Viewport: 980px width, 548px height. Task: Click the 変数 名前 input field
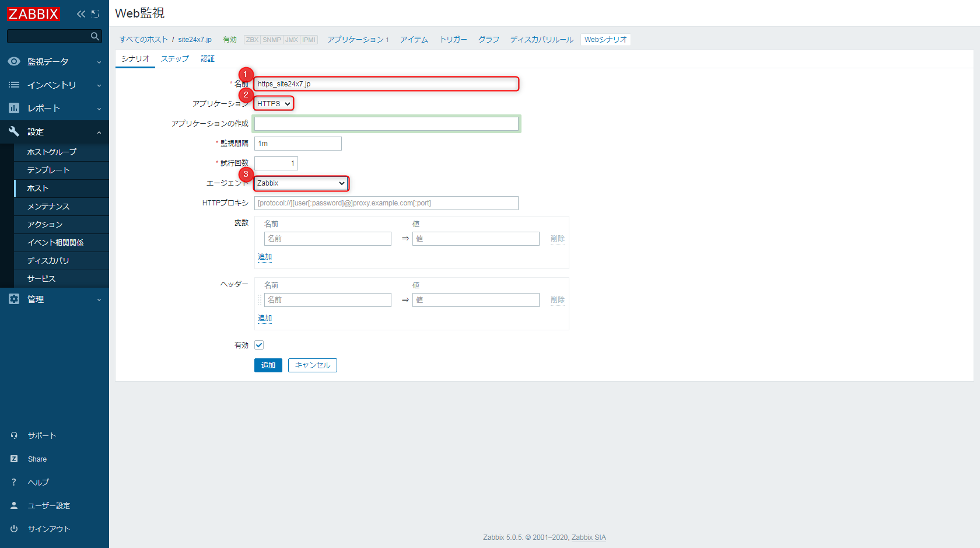[328, 239]
